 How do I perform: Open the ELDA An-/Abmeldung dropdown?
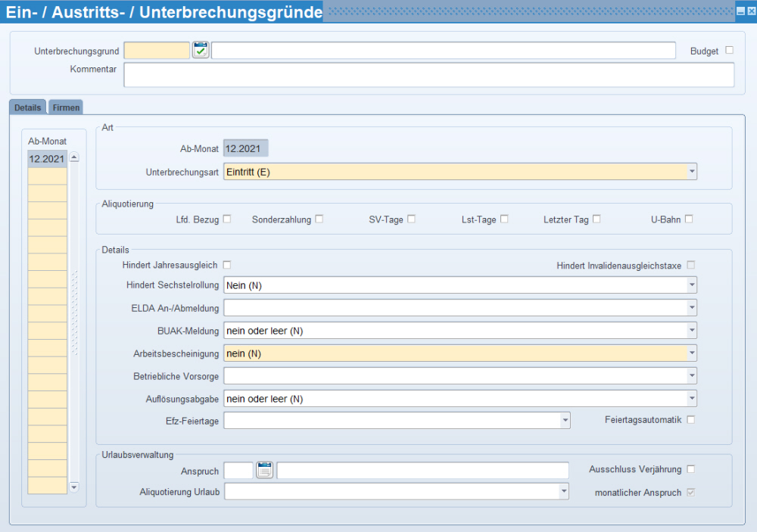click(x=693, y=308)
